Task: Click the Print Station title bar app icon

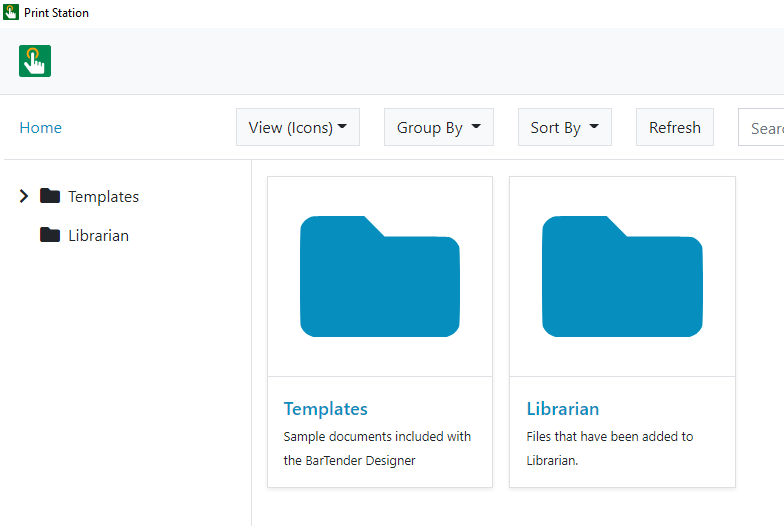Action: pos(10,12)
